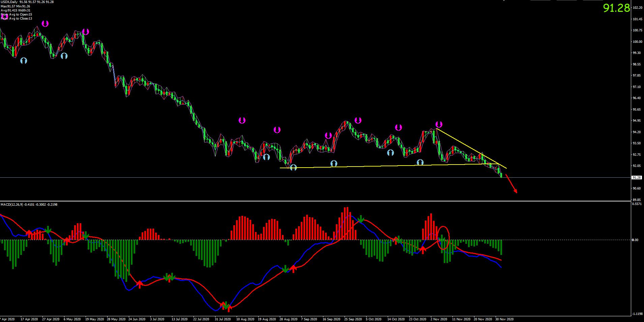Select the red ellipse drawn on the MACD panel
The height and width of the screenshot is (322, 644).
point(443,238)
